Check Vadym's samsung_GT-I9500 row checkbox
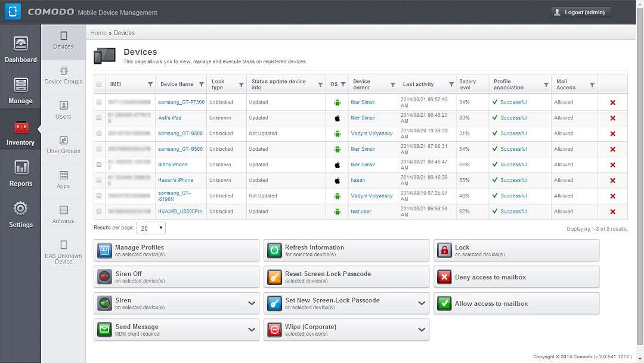 99,133
